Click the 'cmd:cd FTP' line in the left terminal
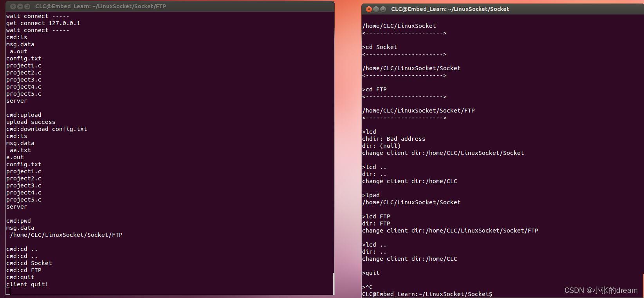This screenshot has width=644, height=298. click(24, 270)
